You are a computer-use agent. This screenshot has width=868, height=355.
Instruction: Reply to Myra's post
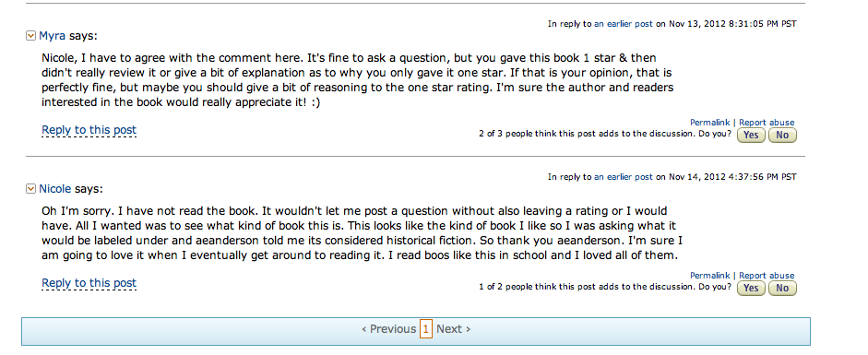[89, 131]
